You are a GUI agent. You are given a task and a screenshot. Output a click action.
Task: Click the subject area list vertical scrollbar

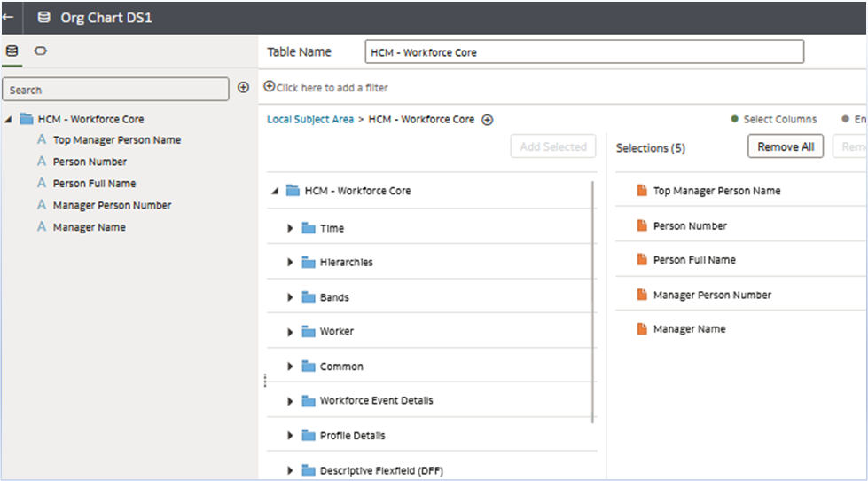pos(595,302)
